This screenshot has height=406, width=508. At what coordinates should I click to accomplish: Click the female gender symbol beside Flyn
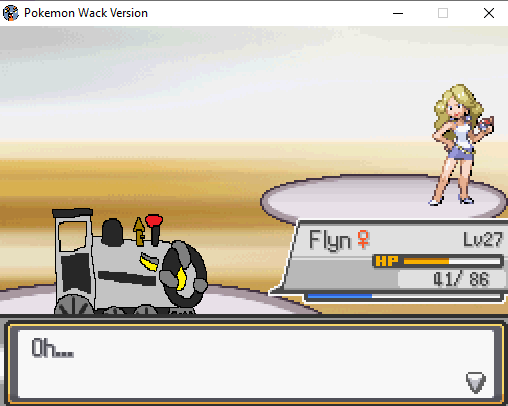click(x=363, y=239)
